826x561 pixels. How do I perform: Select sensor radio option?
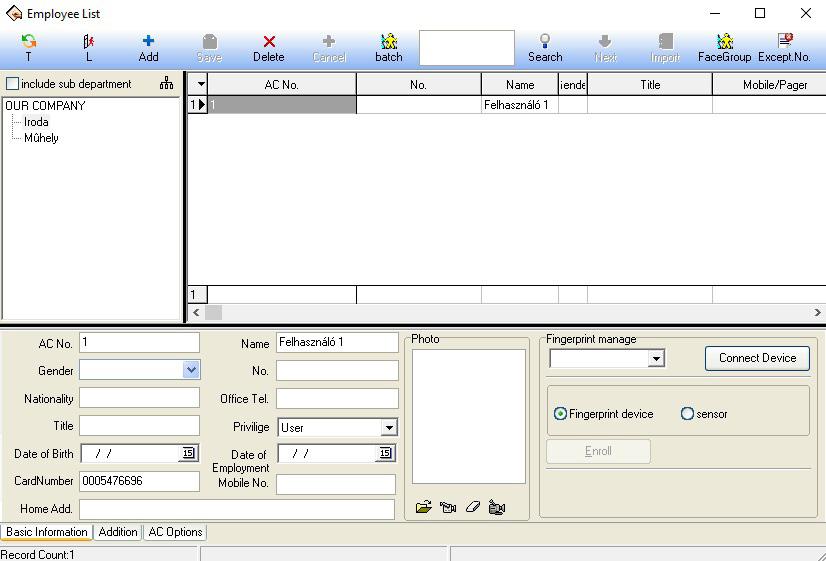(687, 414)
